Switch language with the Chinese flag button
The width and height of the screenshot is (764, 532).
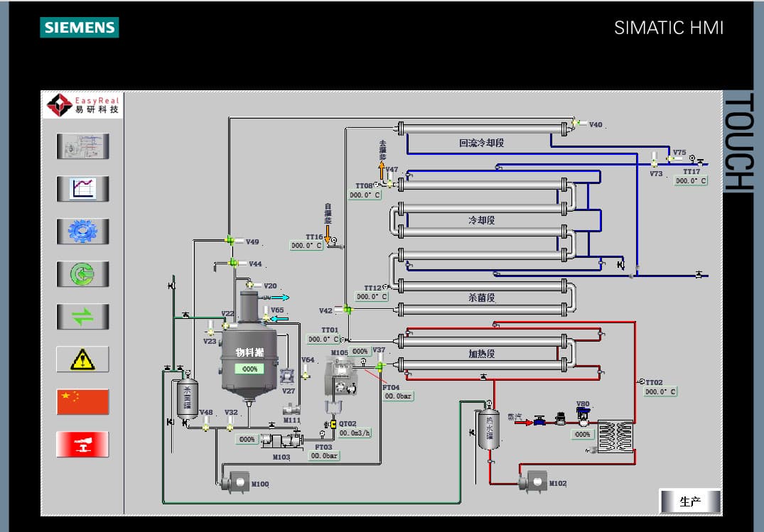[82, 402]
